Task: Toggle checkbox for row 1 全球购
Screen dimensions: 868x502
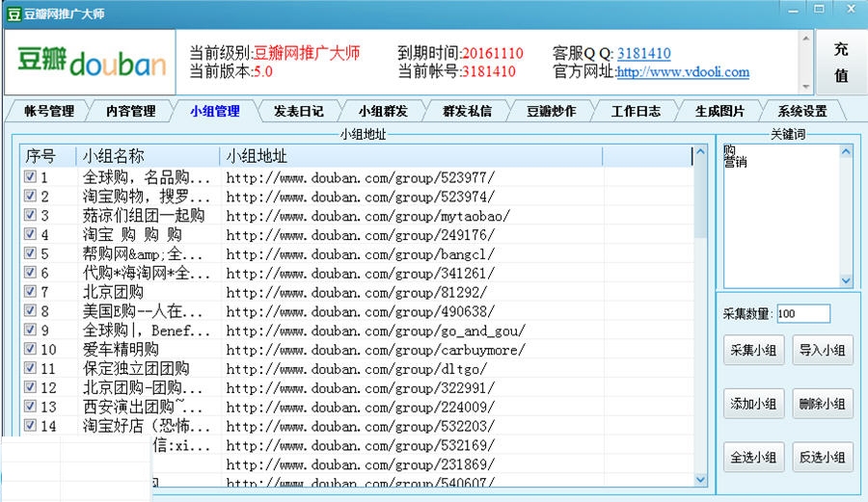Action: coord(31,177)
